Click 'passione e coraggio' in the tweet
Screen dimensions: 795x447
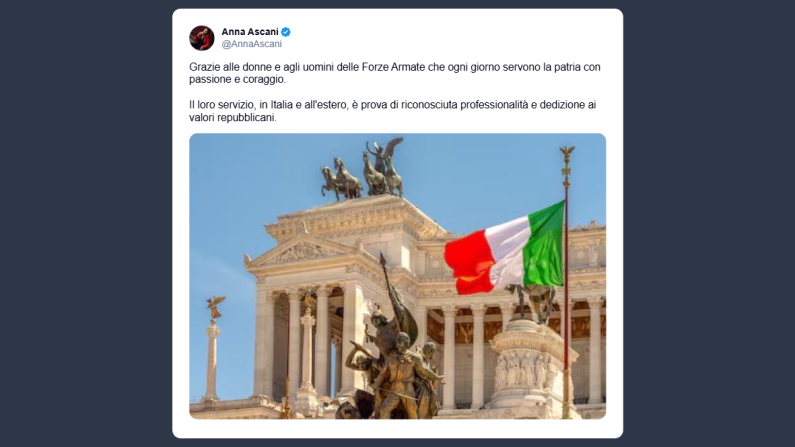[x=237, y=80]
